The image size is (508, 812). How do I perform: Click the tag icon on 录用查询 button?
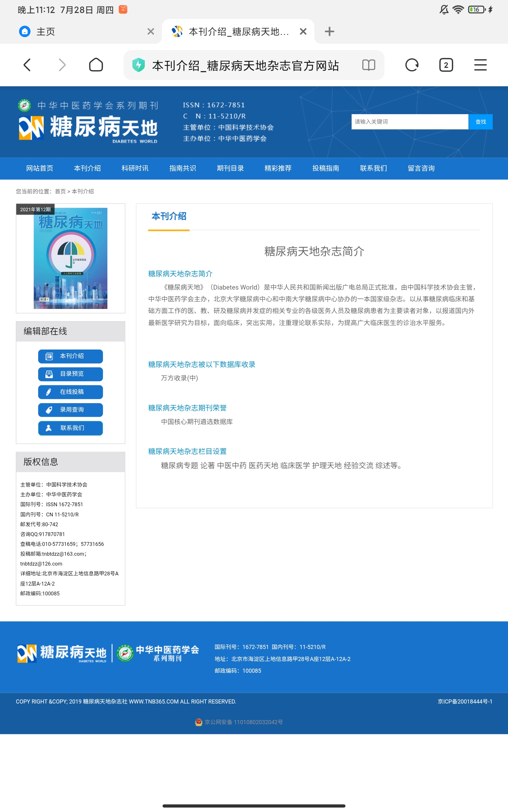[49, 410]
